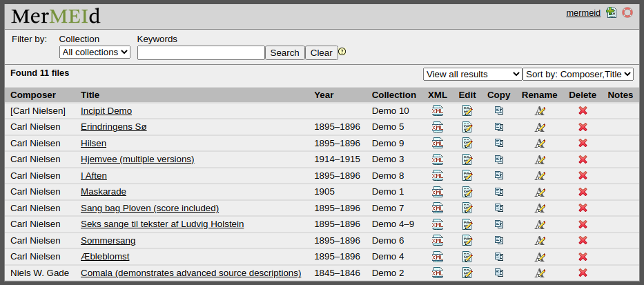Copy the Hilsen entry
The height and width of the screenshot is (285, 644).
click(498, 143)
